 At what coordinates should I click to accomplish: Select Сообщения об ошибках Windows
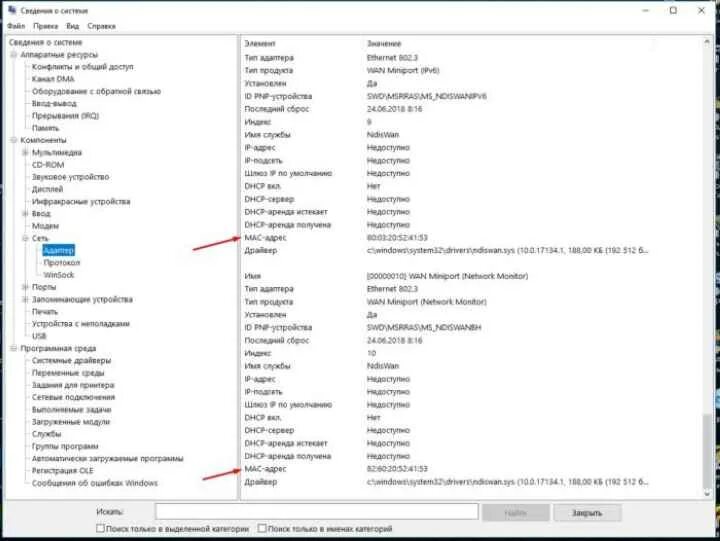tap(95, 483)
